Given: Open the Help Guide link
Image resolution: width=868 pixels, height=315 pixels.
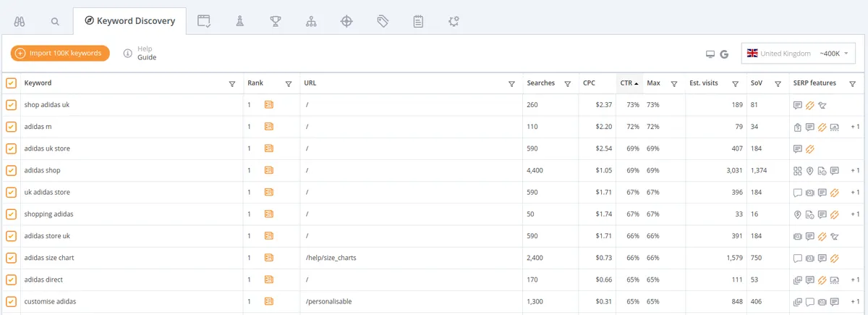Looking at the screenshot, I should (x=147, y=57).
